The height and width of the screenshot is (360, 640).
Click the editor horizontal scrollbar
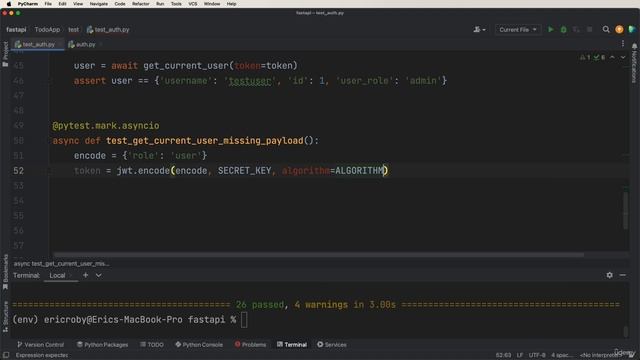click(318, 255)
